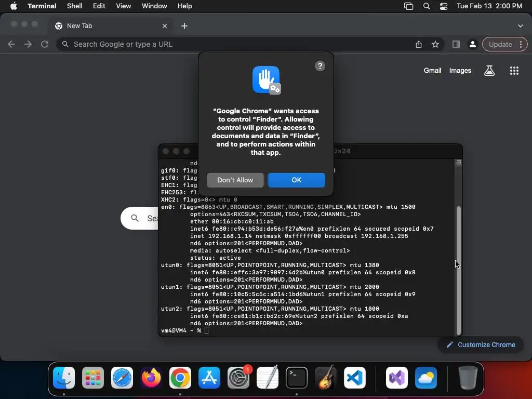This screenshot has height=399, width=532.
Task: Click the utun0 flags line in Terminal
Action: [270, 265]
